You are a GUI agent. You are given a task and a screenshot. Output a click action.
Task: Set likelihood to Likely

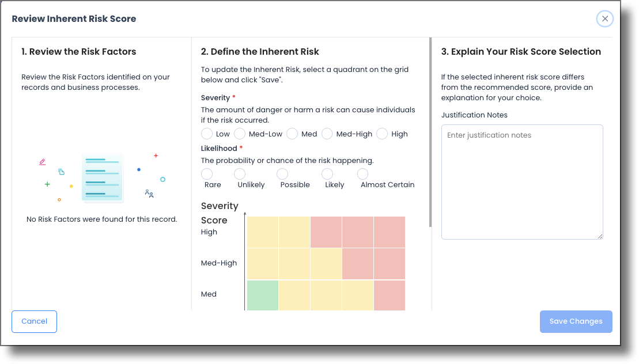[x=327, y=173]
